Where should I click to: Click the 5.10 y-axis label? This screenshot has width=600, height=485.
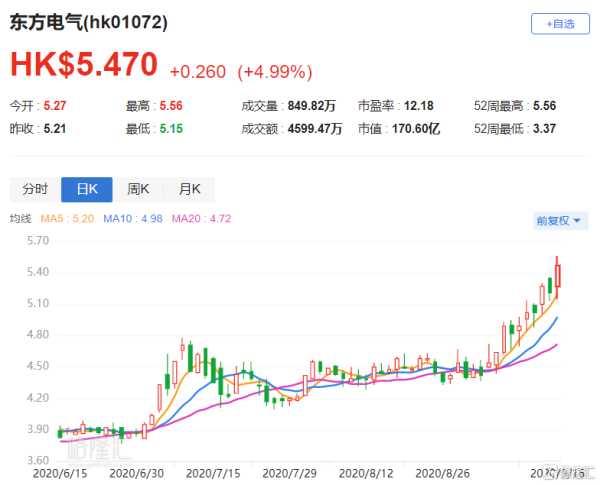click(38, 303)
